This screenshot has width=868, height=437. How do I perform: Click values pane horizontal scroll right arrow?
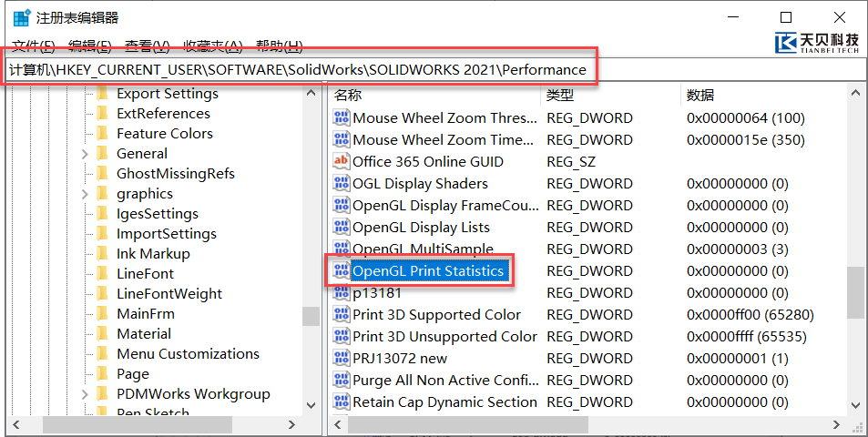[x=836, y=425]
